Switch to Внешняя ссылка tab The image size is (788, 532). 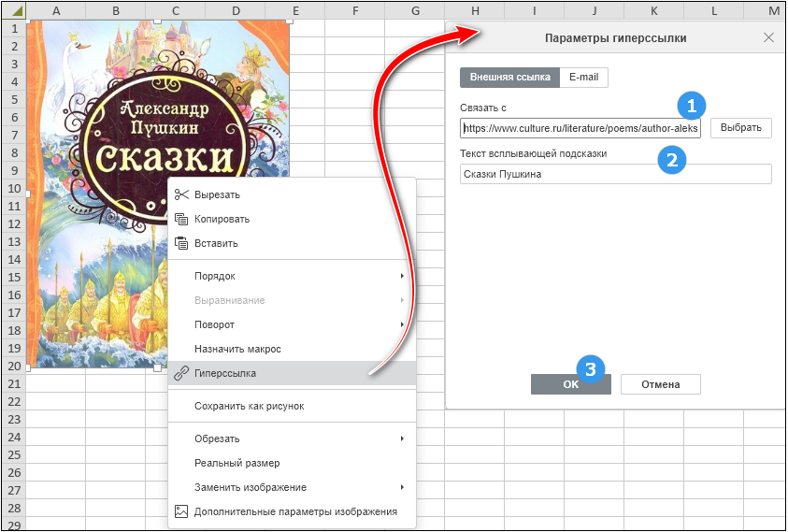tap(509, 78)
